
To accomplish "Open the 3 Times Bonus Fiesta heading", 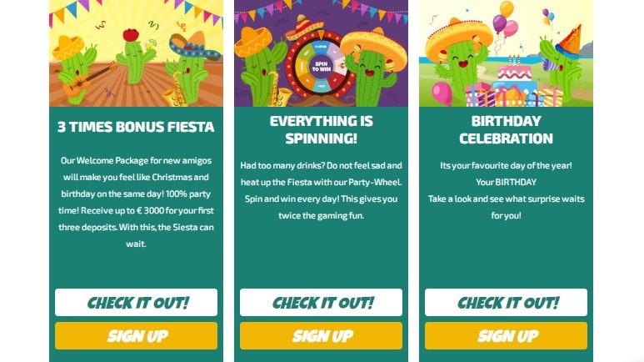I will [x=136, y=128].
